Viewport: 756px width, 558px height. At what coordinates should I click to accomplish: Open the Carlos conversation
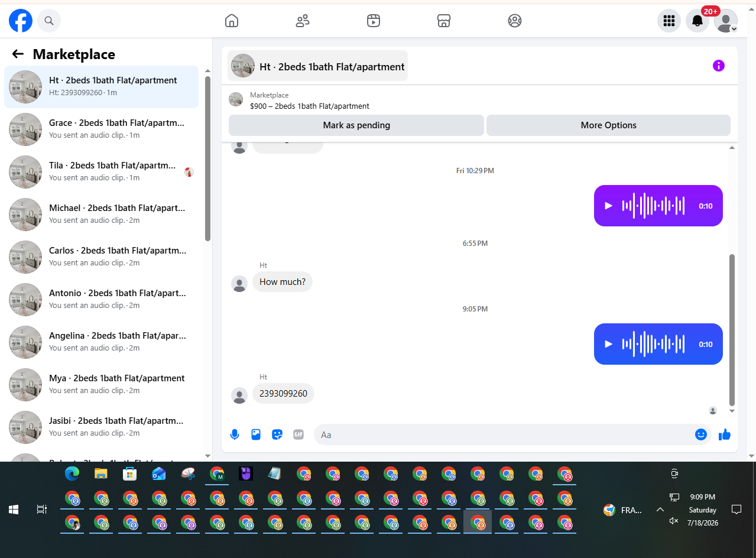coord(101,257)
